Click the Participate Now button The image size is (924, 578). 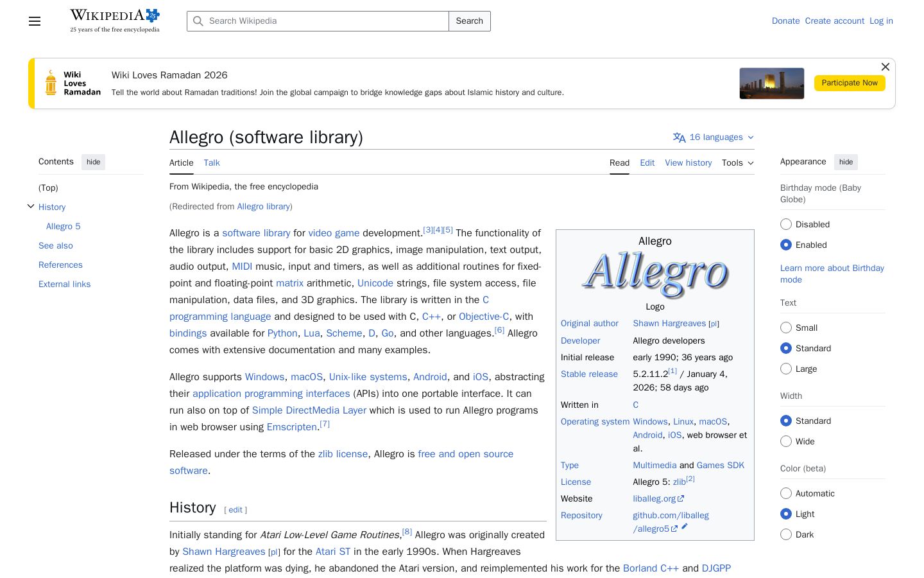click(850, 83)
